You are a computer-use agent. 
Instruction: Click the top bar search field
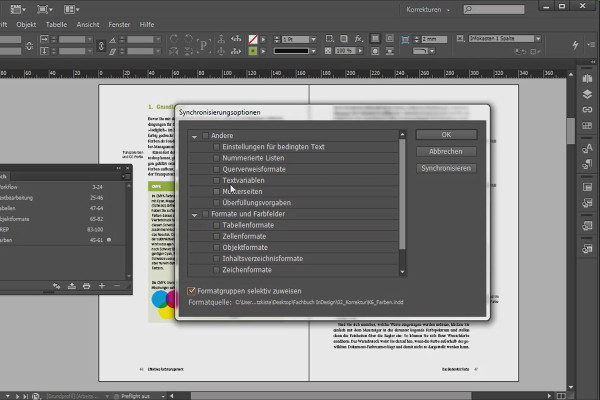pyautogui.click(x=494, y=9)
